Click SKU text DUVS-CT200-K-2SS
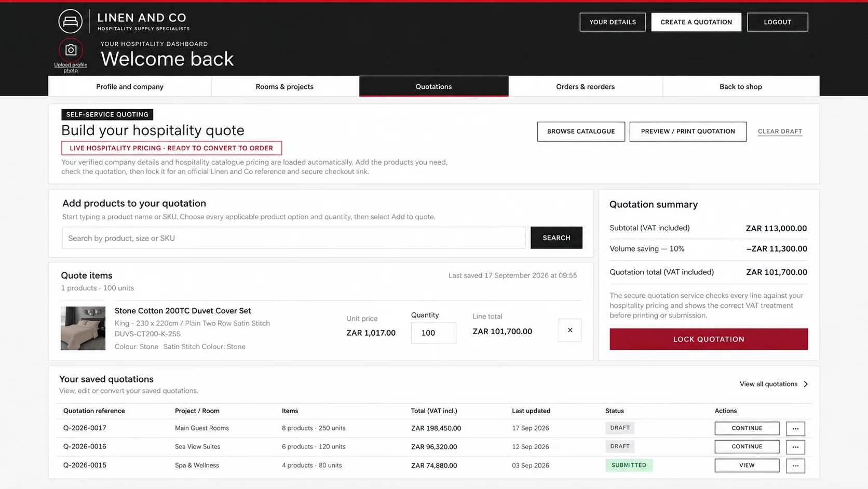868x489 pixels. click(147, 334)
